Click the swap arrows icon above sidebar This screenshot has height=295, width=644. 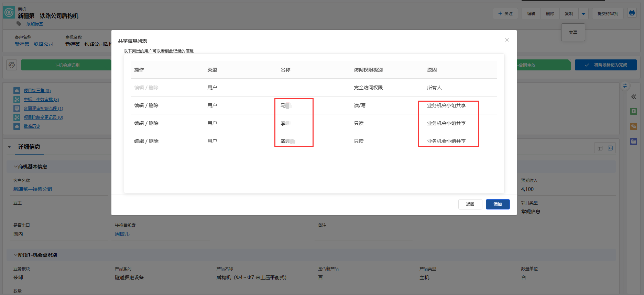pyautogui.click(x=625, y=86)
